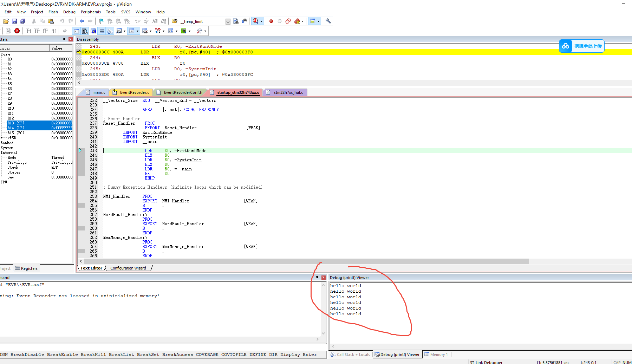Close the Registers panel with red X
Screen dimensions: 632x364
[71, 39]
